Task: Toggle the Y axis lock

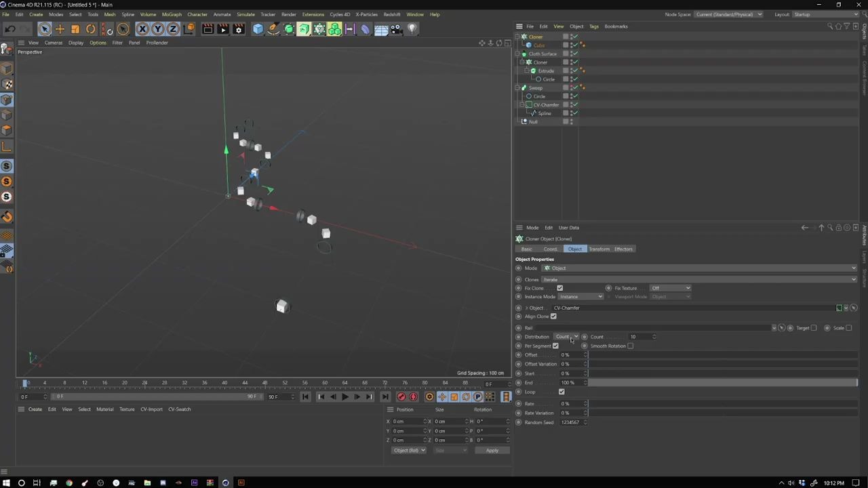Action: (158, 29)
